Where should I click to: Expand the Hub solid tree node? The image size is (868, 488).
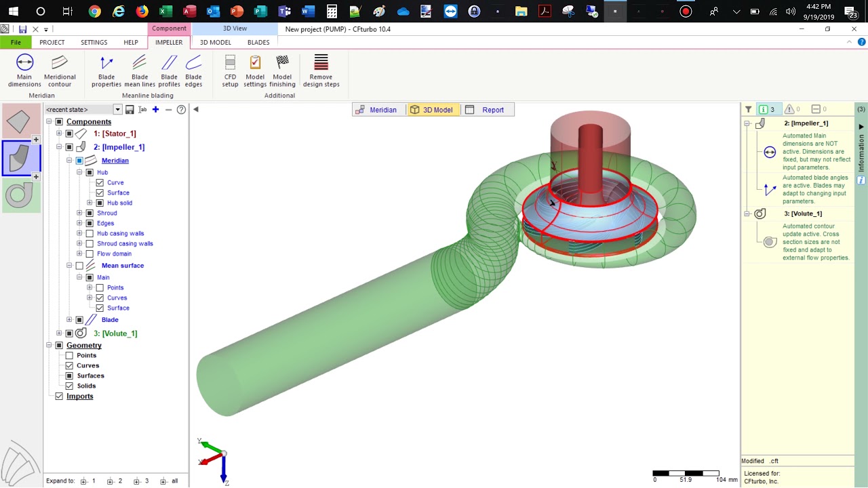(90, 203)
